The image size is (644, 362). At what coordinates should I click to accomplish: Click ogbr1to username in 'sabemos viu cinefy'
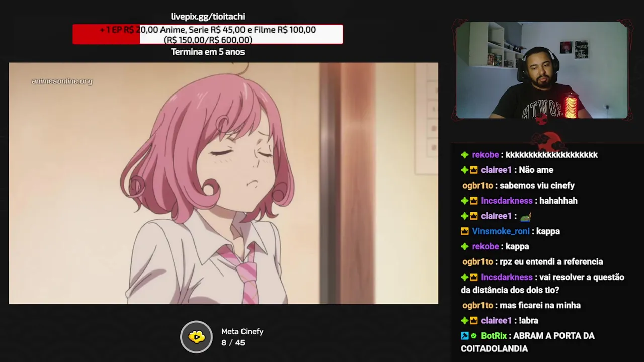click(477, 186)
